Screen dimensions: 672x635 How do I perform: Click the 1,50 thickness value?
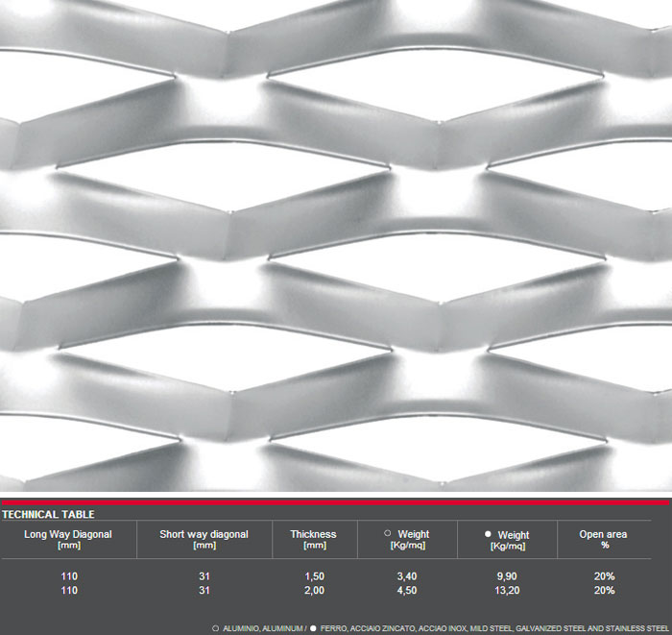314,576
